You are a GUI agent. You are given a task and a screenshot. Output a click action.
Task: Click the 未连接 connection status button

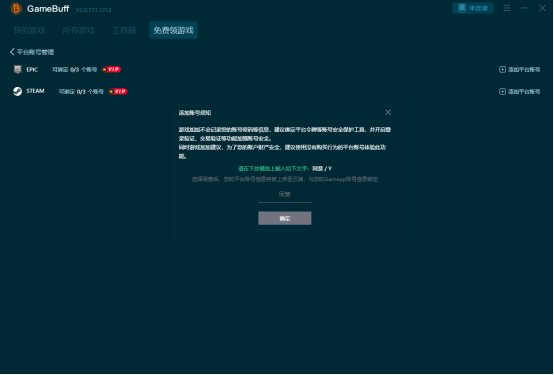473,8
